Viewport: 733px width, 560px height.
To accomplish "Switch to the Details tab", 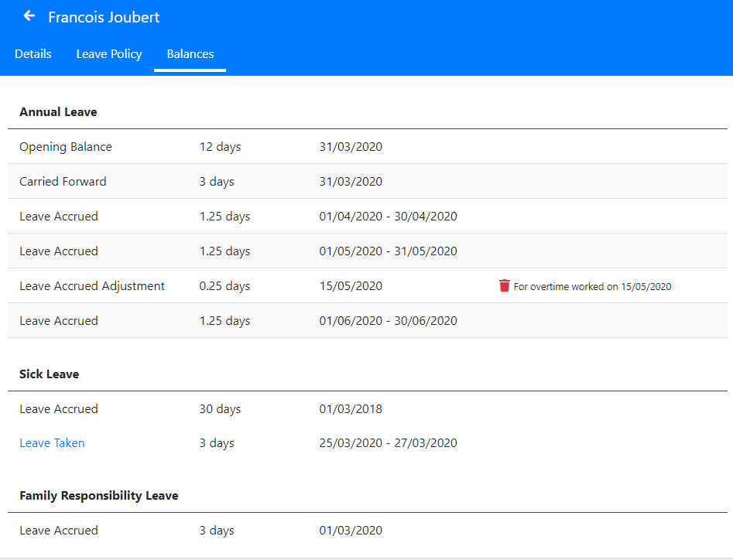I will [33, 54].
